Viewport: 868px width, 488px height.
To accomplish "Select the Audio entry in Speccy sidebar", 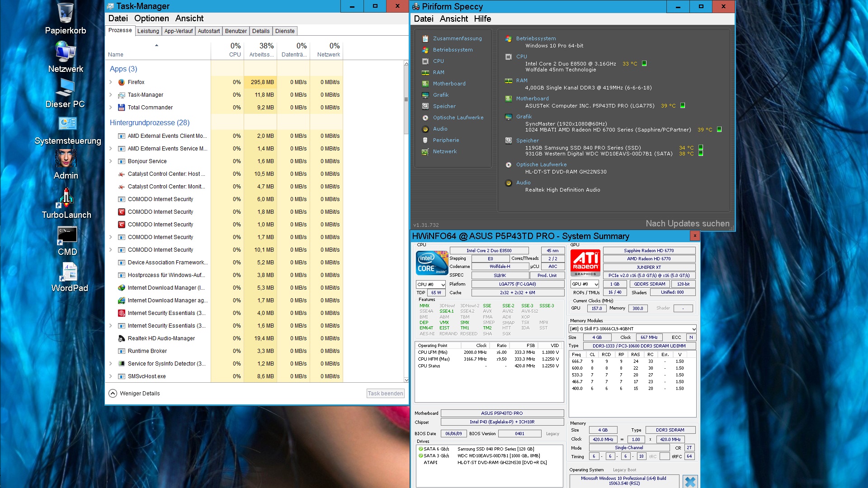I will (439, 129).
